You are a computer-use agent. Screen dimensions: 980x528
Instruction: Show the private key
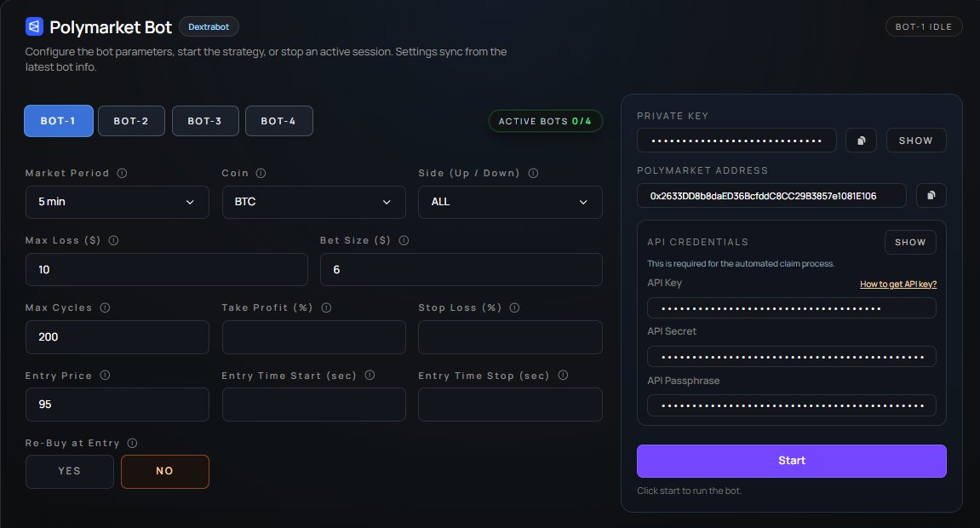[915, 141]
